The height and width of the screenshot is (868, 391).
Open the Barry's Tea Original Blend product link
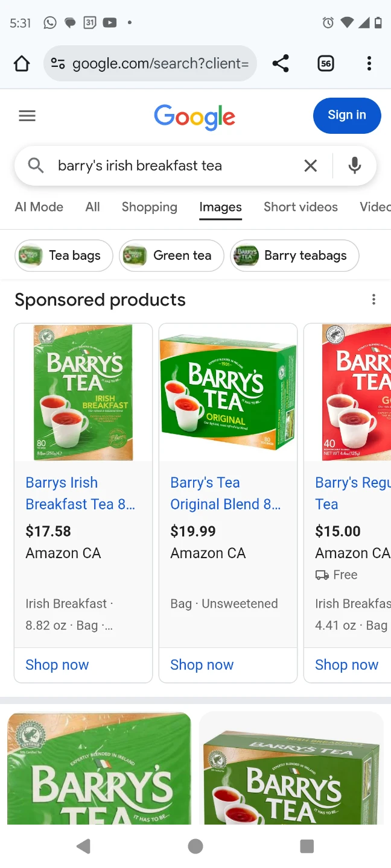click(226, 493)
